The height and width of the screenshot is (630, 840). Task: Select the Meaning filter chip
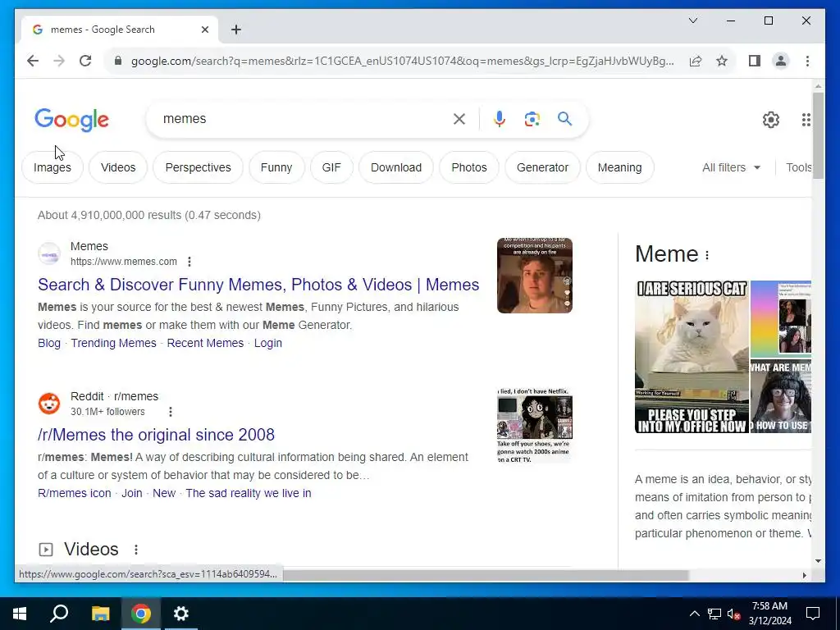click(619, 167)
